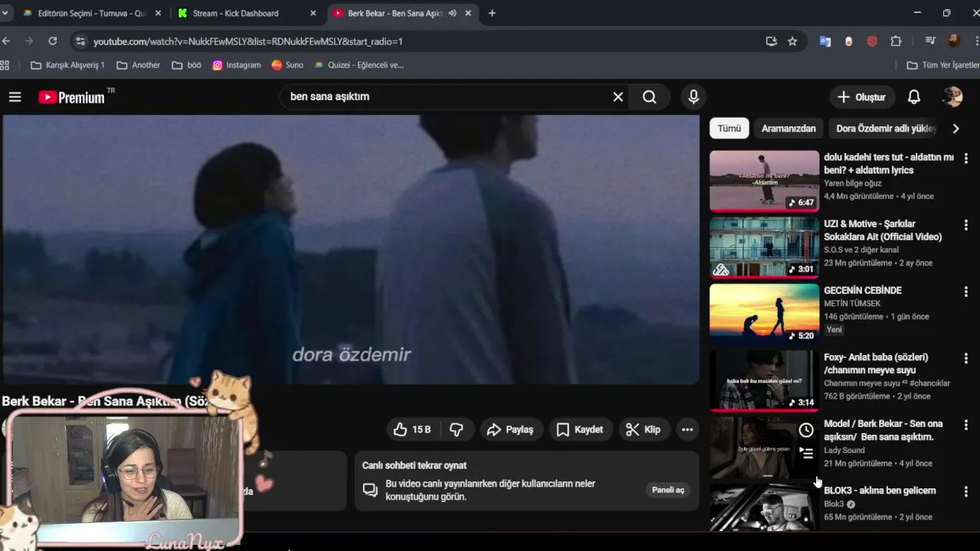Image resolution: width=980 pixels, height=551 pixels.
Task: Select the 'Aramanızdan' filter chip
Action: [789, 129]
